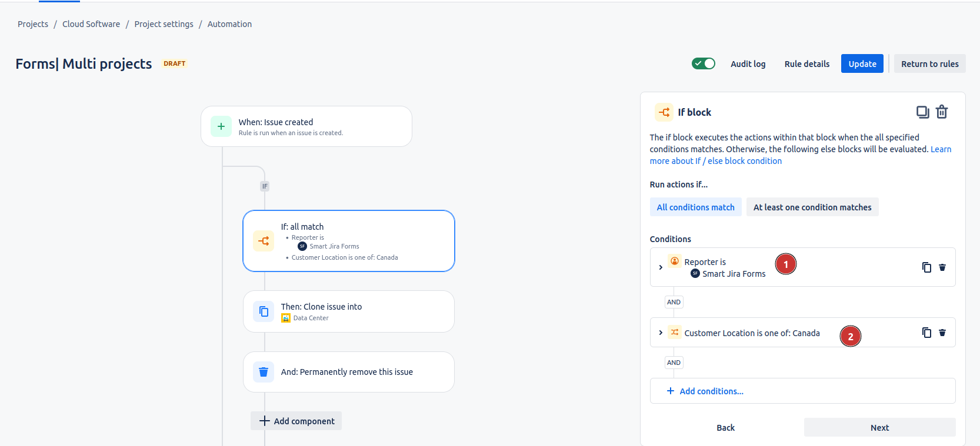980x446 pixels.
Task: Copy the Customer Location condition
Action: pos(926,333)
